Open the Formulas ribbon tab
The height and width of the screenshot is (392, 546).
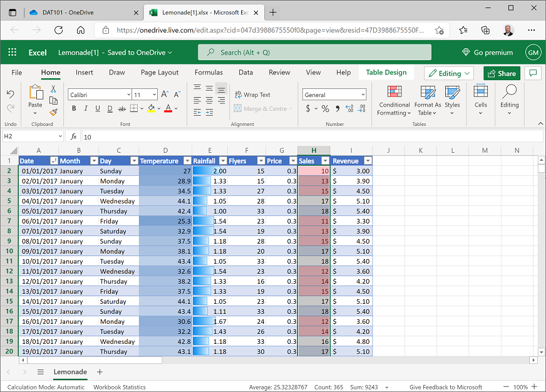pos(209,73)
